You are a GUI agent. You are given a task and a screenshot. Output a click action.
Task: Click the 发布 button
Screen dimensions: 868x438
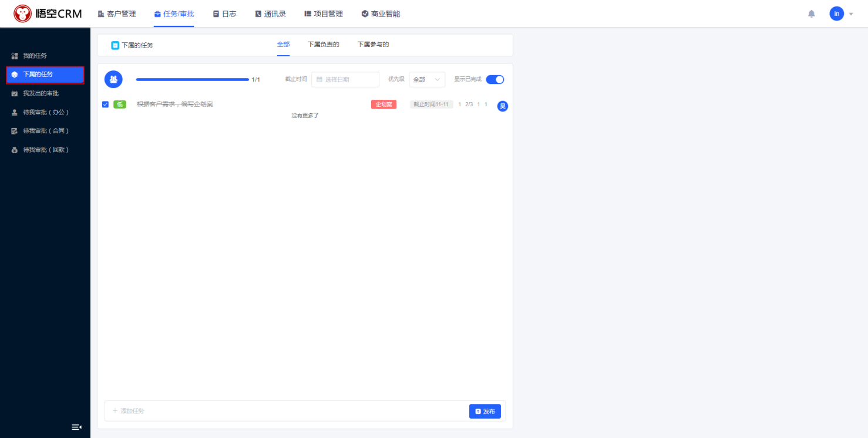coord(485,411)
